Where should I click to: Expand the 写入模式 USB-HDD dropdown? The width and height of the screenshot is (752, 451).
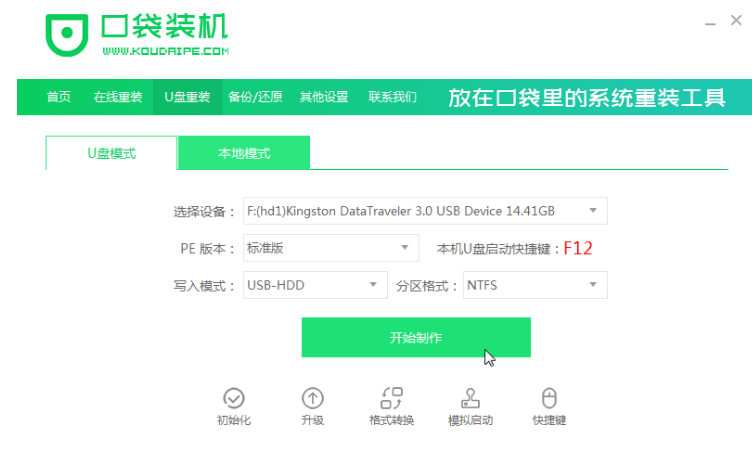[315, 285]
